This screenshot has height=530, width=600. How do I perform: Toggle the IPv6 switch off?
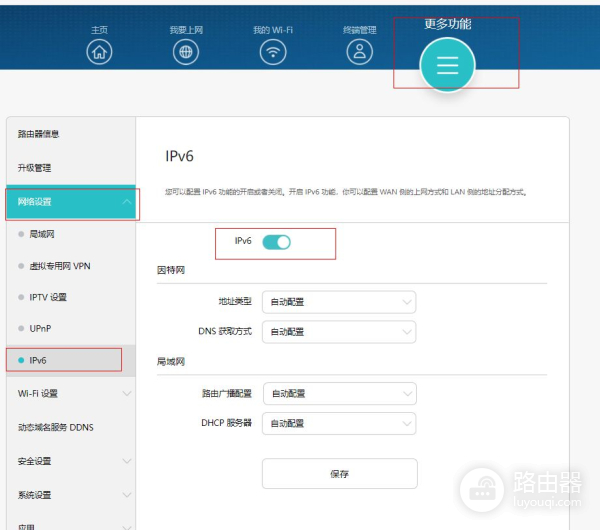(x=276, y=242)
